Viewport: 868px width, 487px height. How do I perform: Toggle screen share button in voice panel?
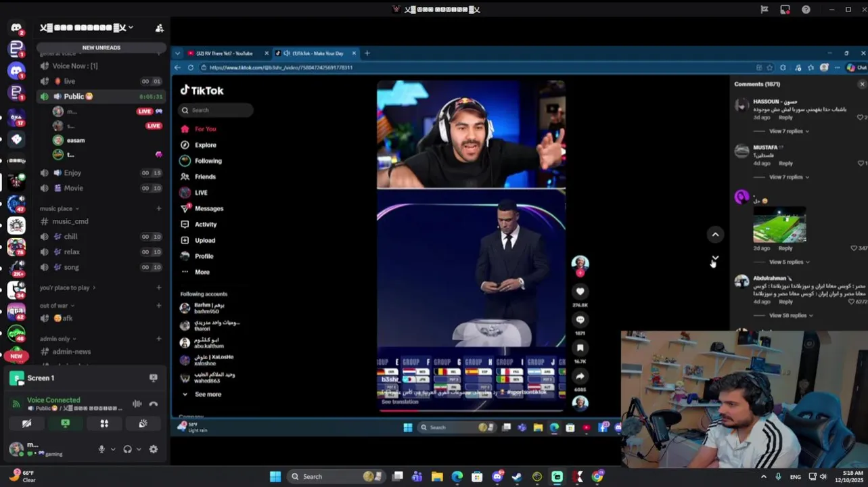(x=65, y=423)
